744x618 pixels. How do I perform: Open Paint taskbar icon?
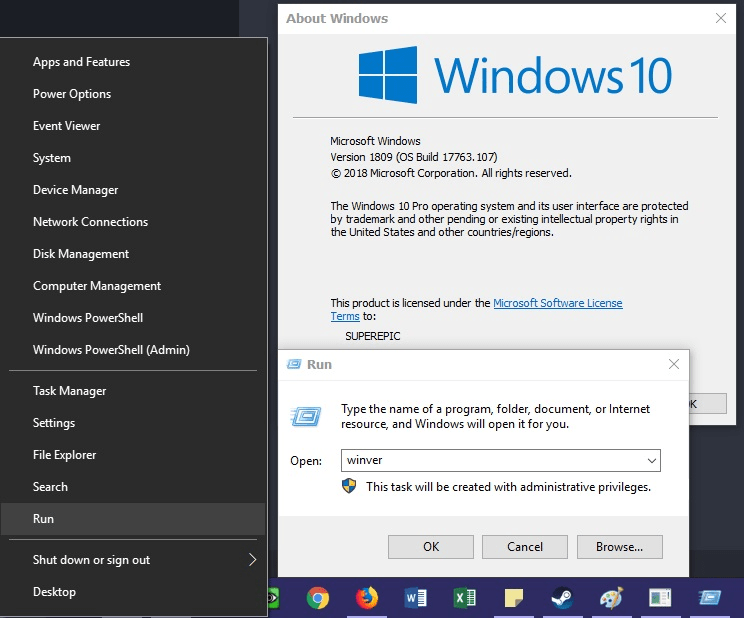(x=611, y=598)
